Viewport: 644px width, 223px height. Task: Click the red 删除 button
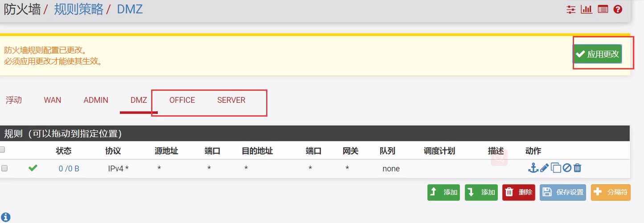click(519, 192)
